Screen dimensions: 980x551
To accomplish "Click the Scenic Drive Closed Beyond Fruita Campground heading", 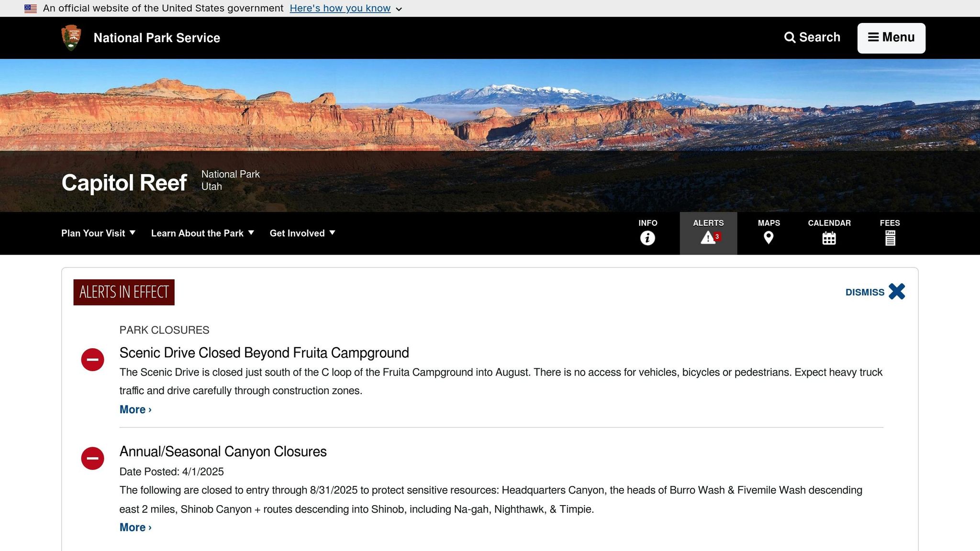I will 264,353.
